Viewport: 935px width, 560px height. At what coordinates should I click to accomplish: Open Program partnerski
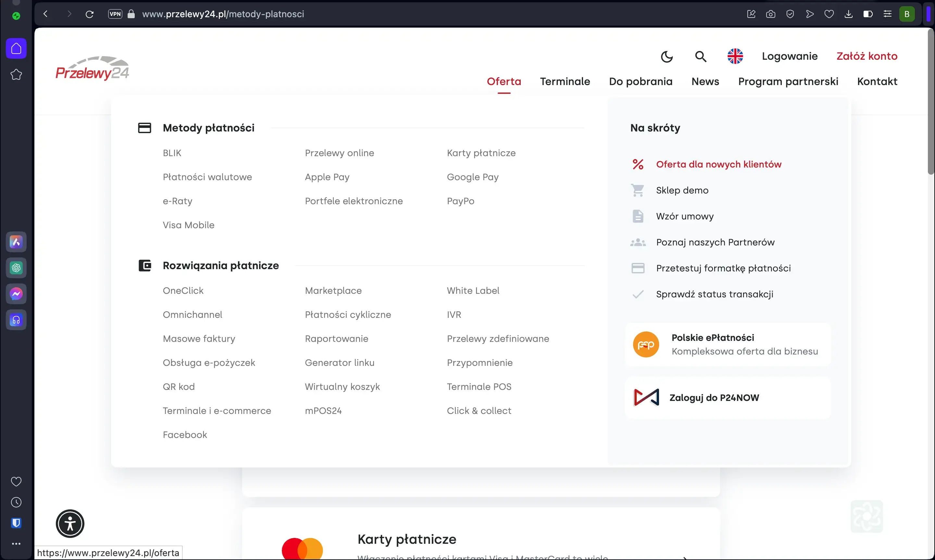coord(788,81)
